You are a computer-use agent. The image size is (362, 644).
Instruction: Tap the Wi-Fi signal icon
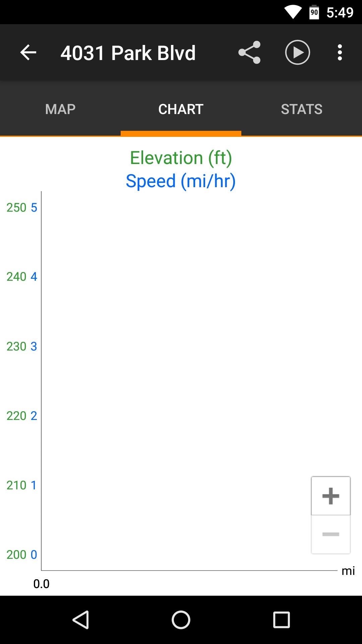293,12
